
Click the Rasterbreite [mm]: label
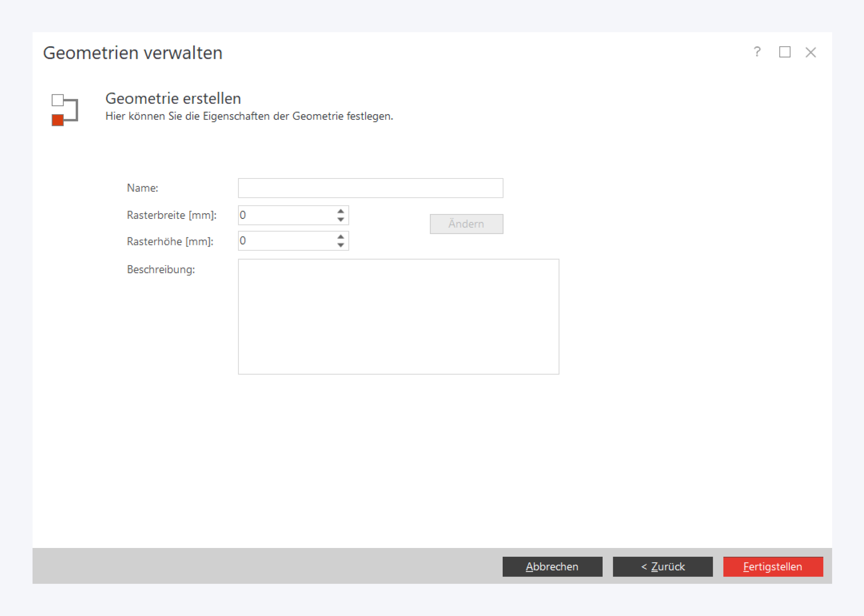172,215
